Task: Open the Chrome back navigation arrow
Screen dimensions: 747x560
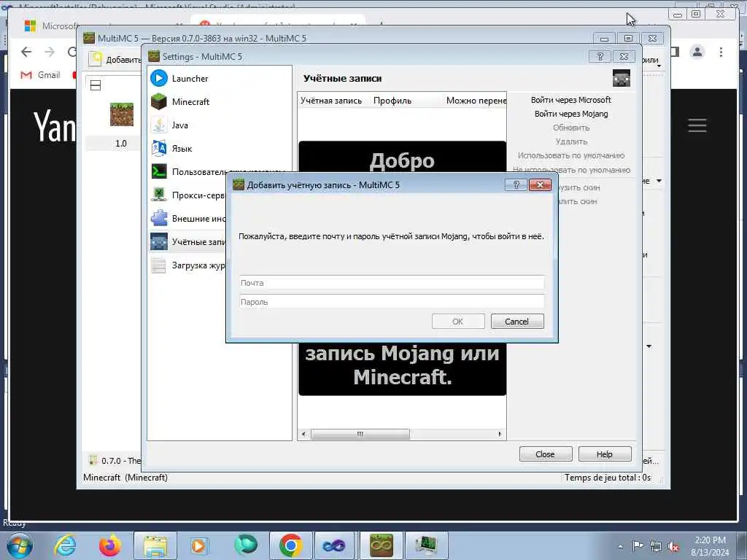Action: tap(26, 52)
